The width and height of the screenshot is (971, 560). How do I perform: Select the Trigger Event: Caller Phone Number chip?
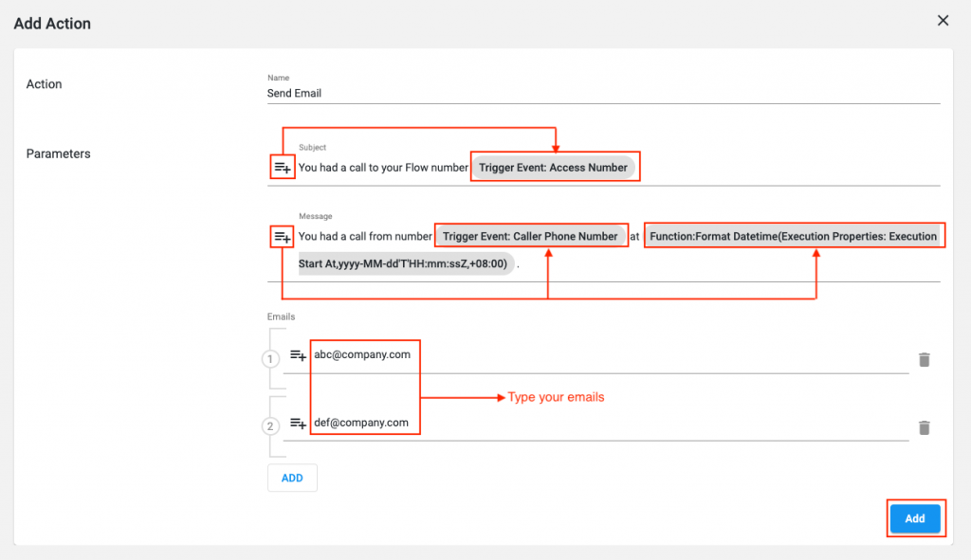[x=530, y=236]
